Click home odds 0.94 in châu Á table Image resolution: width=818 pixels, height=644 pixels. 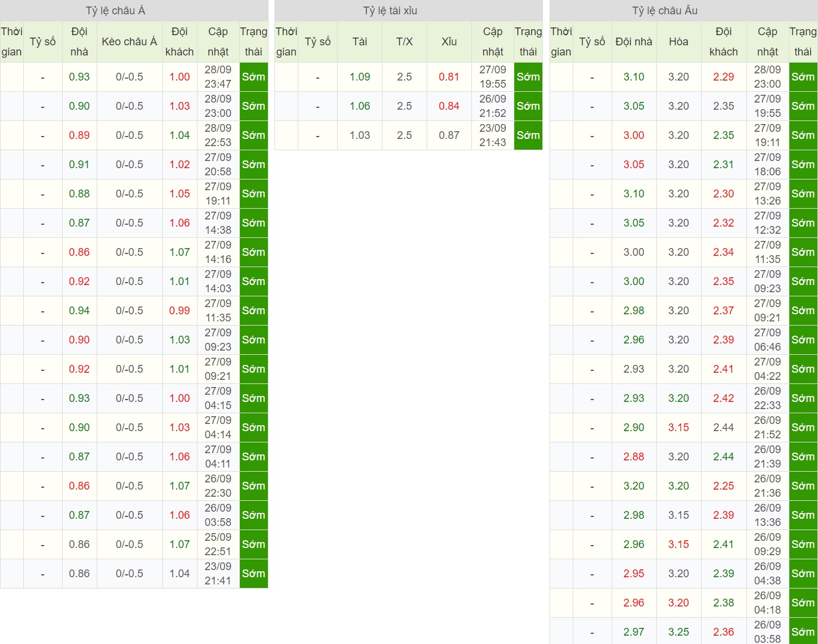[79, 311]
